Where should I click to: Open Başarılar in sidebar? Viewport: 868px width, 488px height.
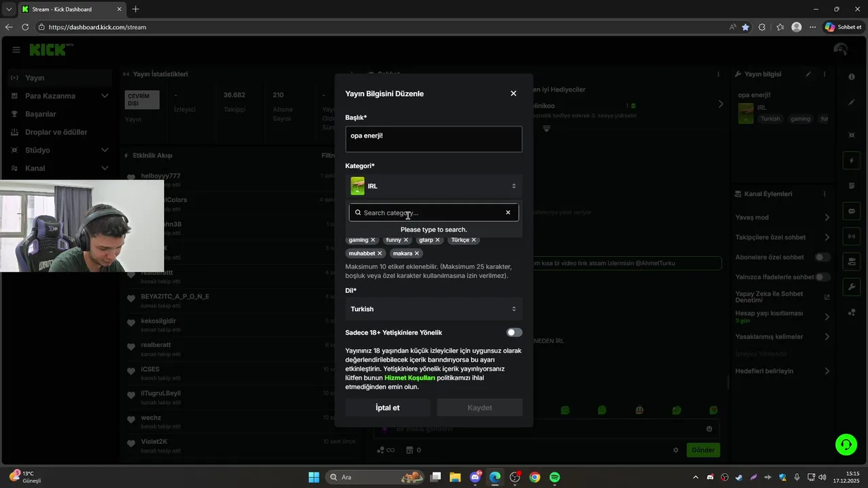click(60, 114)
